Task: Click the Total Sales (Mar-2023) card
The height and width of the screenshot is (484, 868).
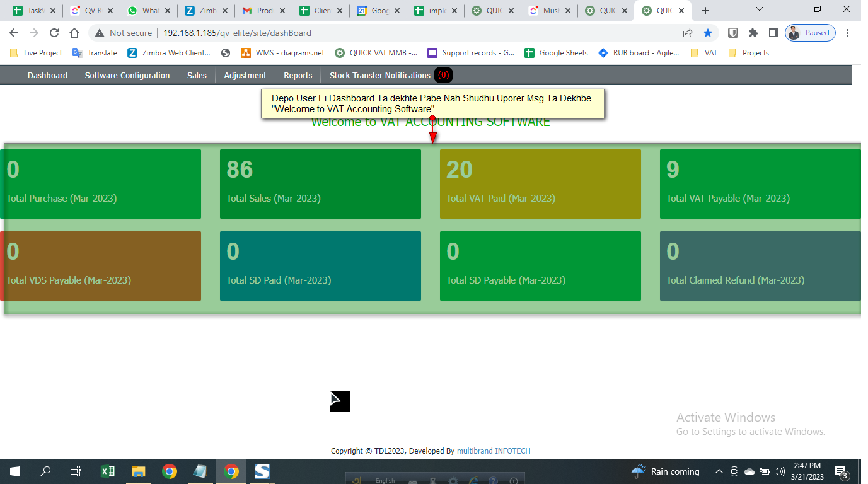Action: pyautogui.click(x=320, y=184)
